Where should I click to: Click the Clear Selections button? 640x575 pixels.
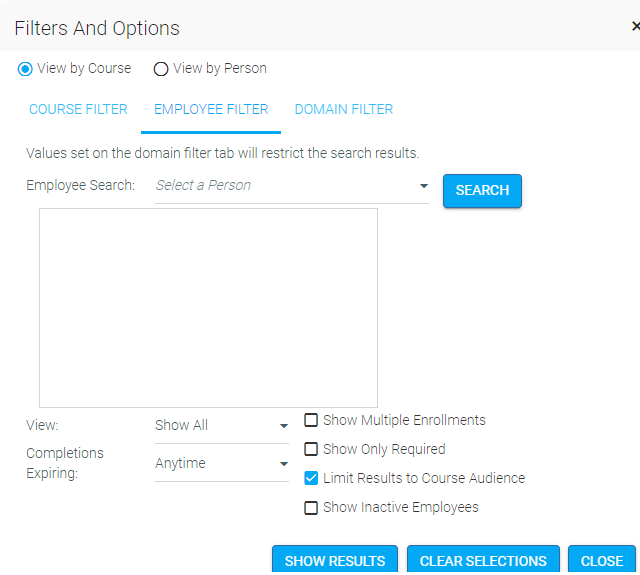[483, 560]
